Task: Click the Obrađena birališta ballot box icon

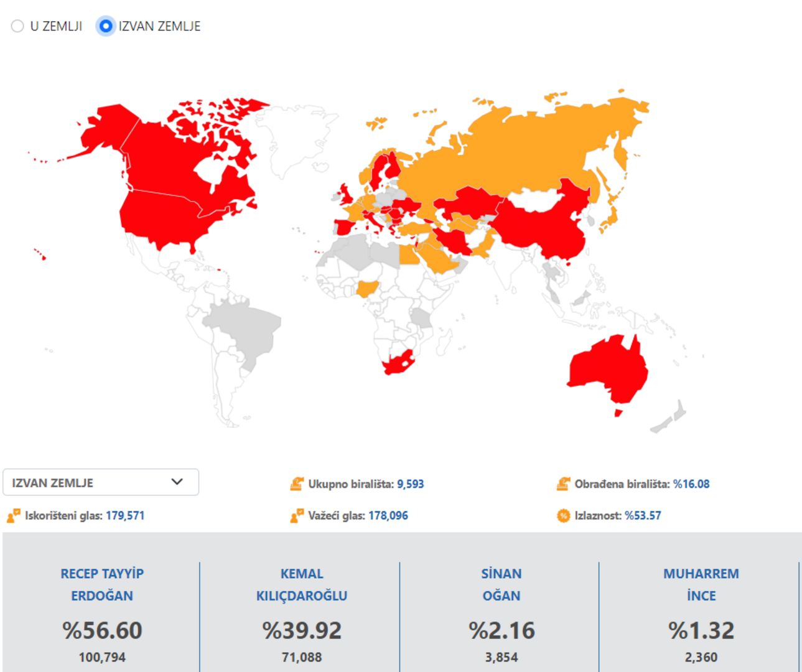Action: [x=563, y=483]
